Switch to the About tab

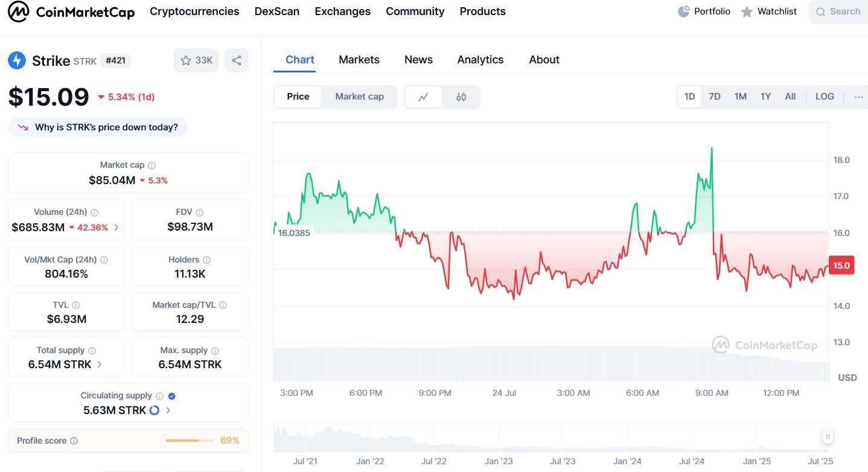click(x=544, y=60)
